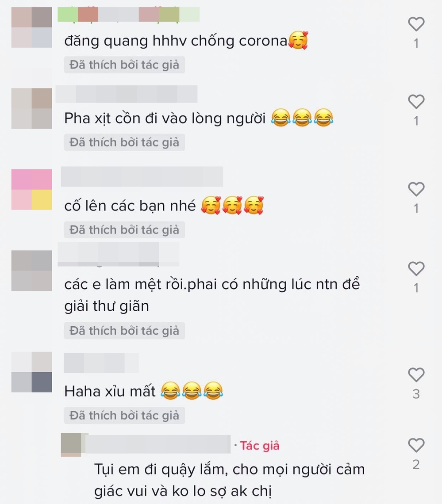Image resolution: width=442 pixels, height=504 pixels.
Task: Like the "đăng quang hhhv chống corona" comment
Action: click(x=416, y=24)
